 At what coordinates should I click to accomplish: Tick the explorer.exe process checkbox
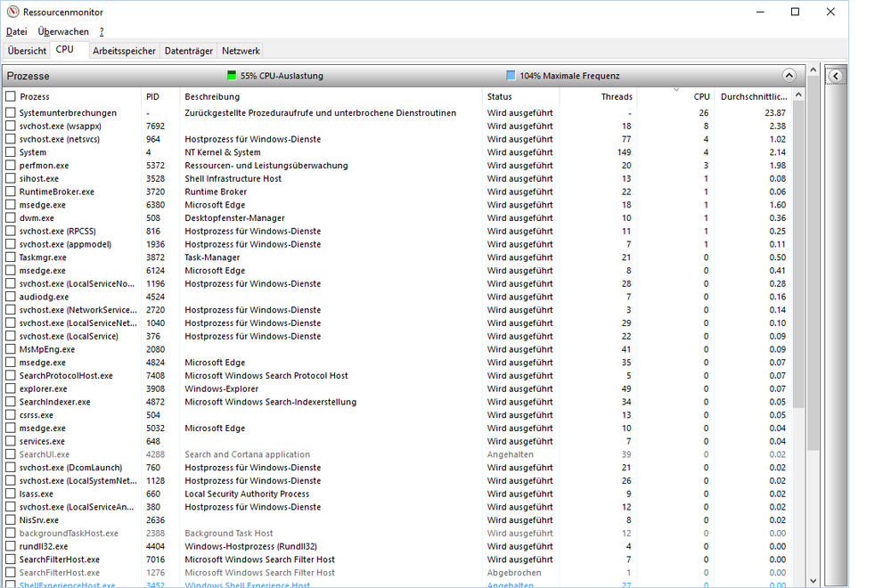coord(11,389)
